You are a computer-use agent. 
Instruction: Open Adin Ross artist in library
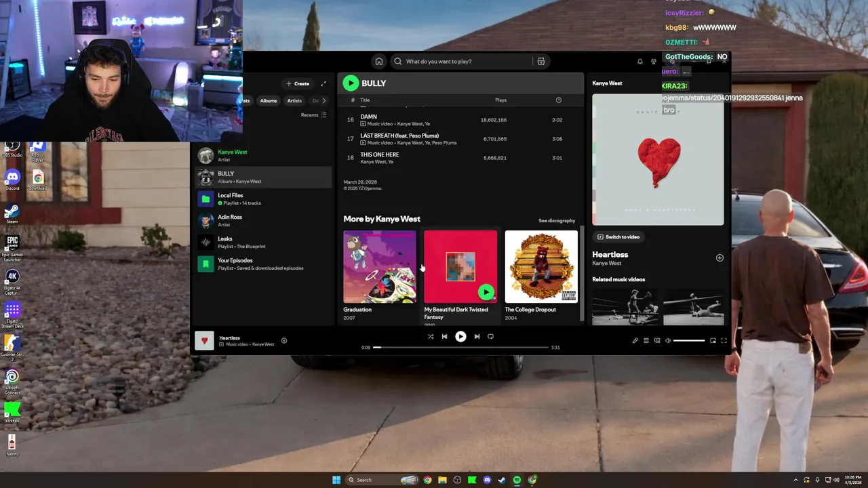coord(263,220)
